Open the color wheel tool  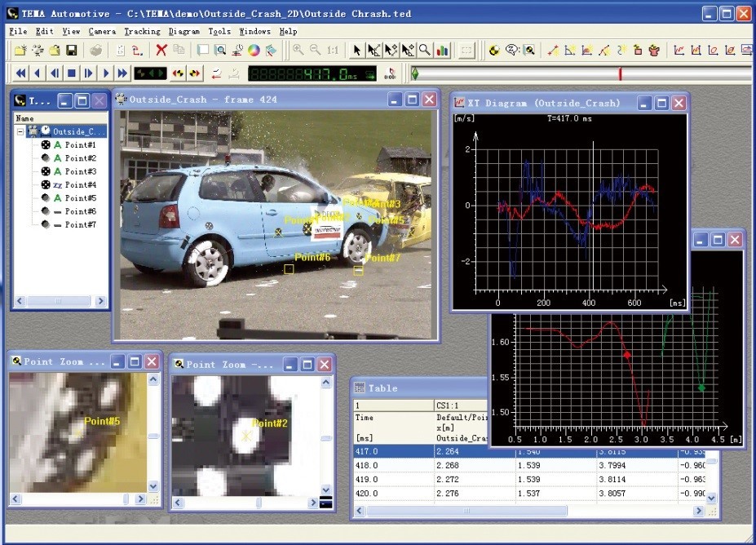254,51
